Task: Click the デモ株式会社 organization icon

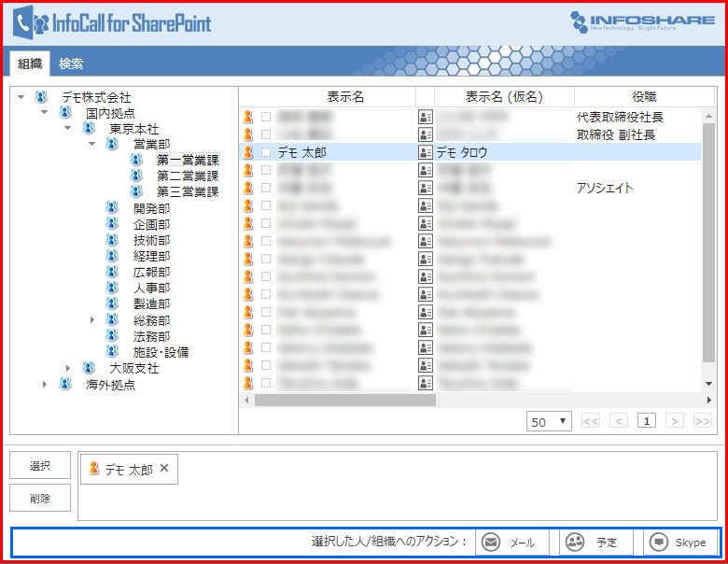Action: click(x=41, y=97)
